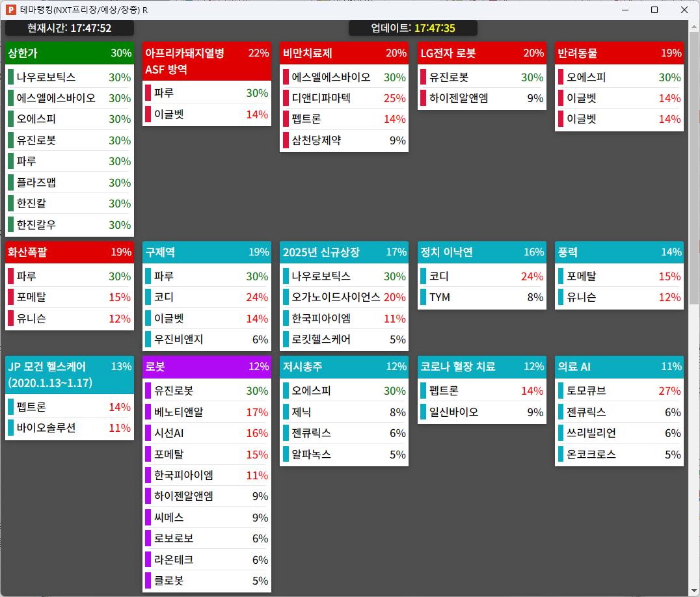Open the 화산폭발 theme header

(70, 252)
